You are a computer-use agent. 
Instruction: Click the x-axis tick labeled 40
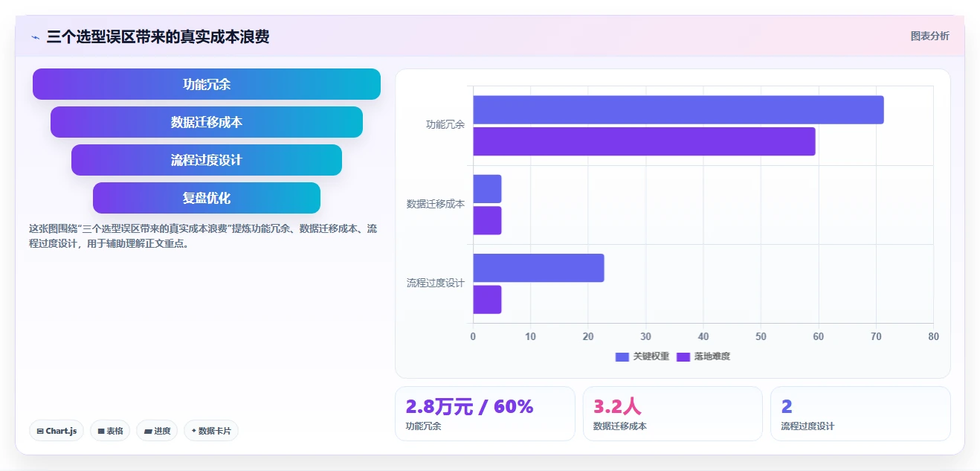(x=703, y=336)
